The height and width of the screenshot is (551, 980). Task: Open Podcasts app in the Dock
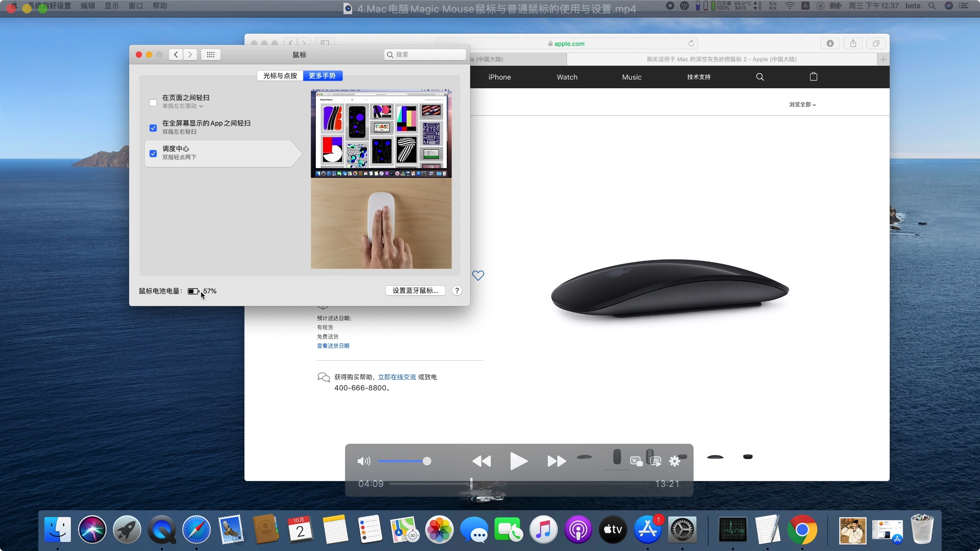pyautogui.click(x=578, y=530)
